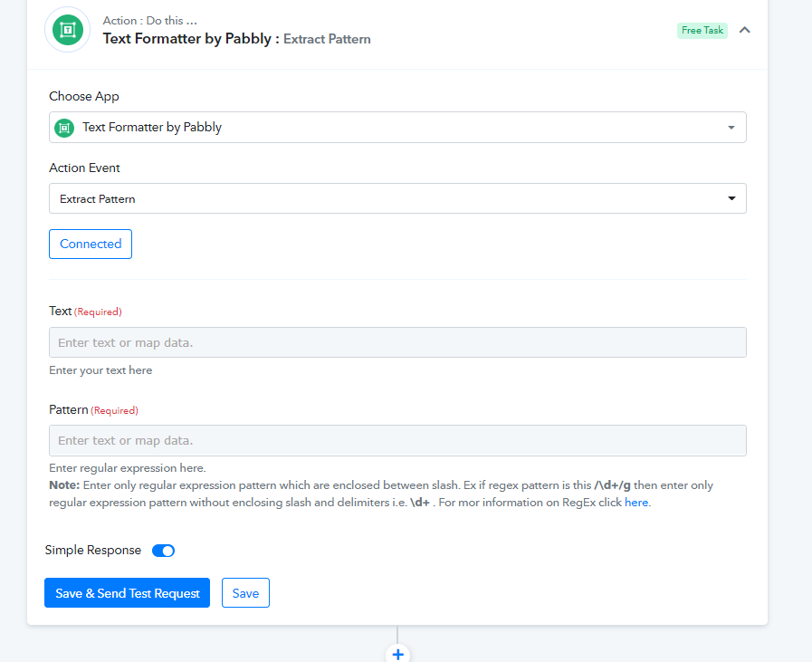Focus the Pattern input field

coord(397,441)
